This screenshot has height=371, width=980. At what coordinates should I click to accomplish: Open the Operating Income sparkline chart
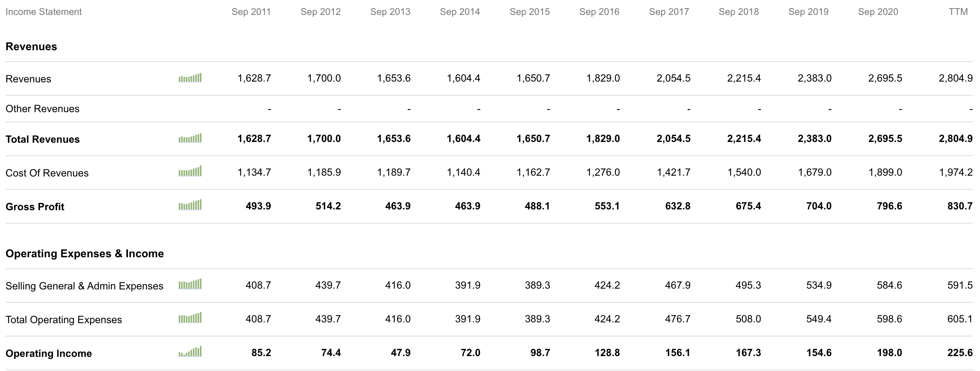[190, 353]
